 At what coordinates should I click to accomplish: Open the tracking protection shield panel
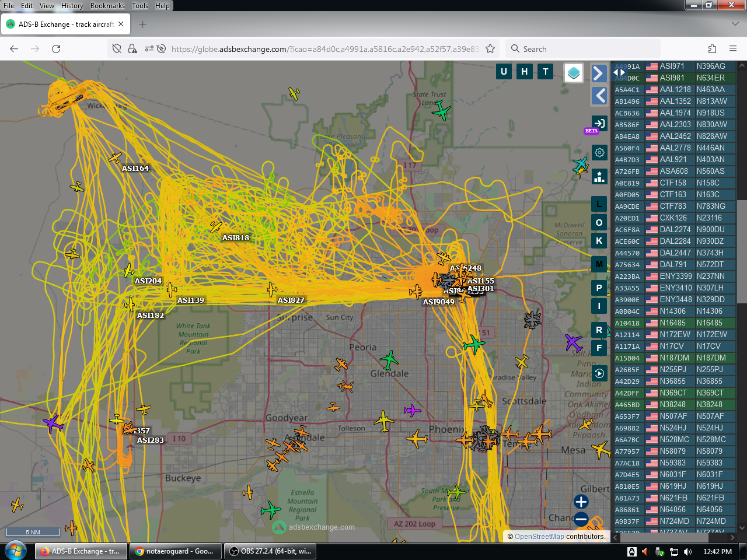[x=117, y=49]
